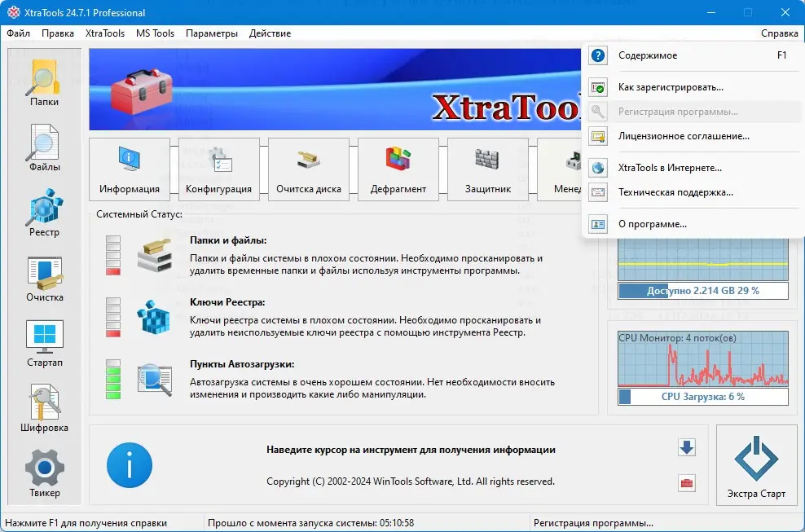Click the Справка menu
The width and height of the screenshot is (805, 532).
pos(779,33)
